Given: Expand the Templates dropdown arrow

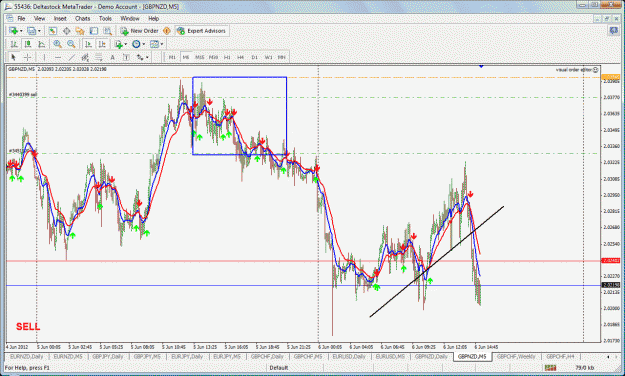Looking at the screenshot, I should (162, 44).
